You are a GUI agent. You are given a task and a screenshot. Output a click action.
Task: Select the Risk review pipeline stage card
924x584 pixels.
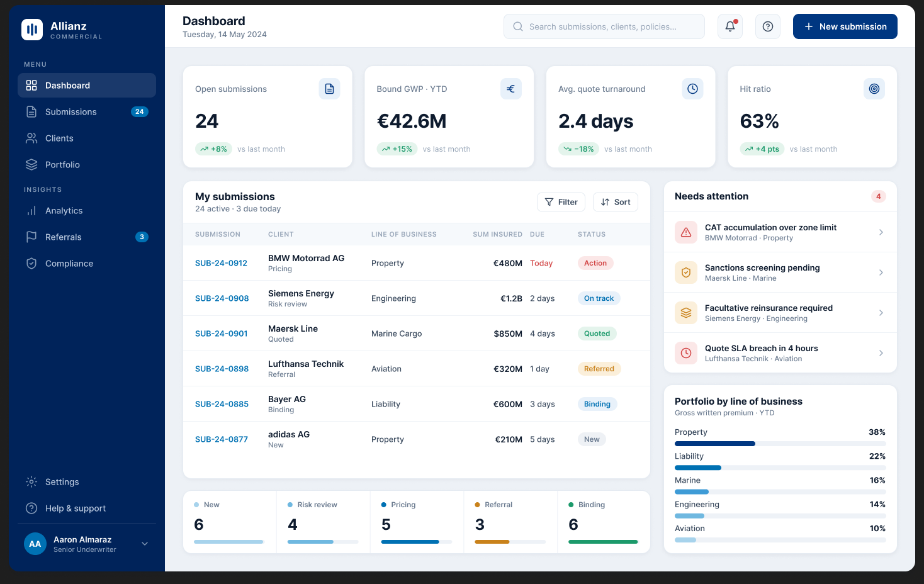click(x=323, y=522)
